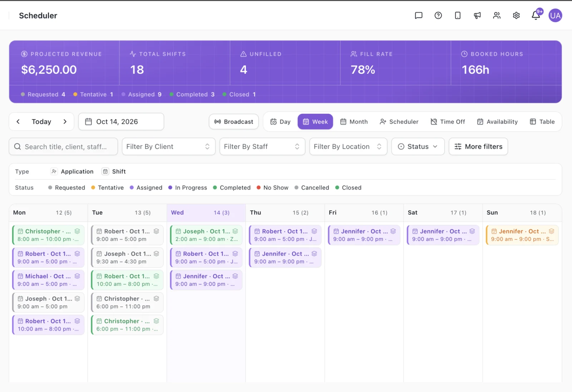Expand the Status dropdown
This screenshot has width=572, height=392.
(x=418, y=147)
